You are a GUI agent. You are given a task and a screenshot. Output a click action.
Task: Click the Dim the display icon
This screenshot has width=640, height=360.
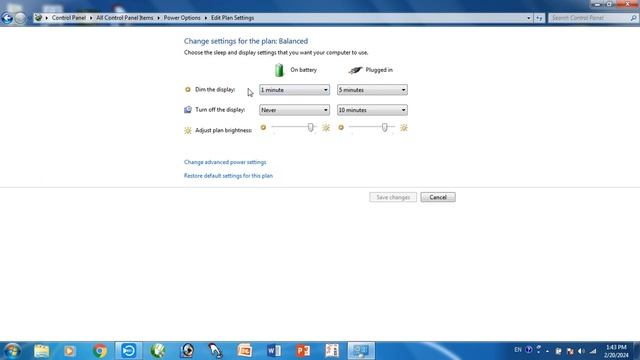pyautogui.click(x=188, y=89)
